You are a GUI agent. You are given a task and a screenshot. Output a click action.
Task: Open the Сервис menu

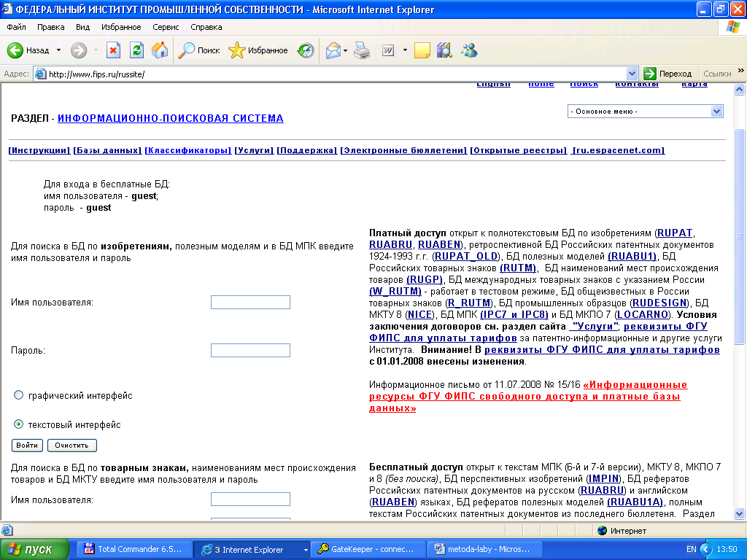(x=166, y=27)
